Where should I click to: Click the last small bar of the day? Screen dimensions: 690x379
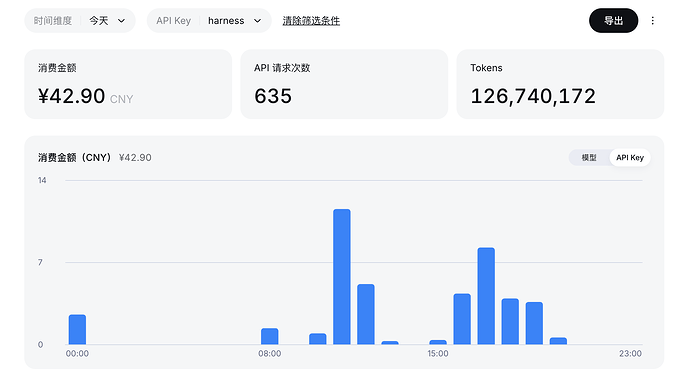[x=558, y=341]
